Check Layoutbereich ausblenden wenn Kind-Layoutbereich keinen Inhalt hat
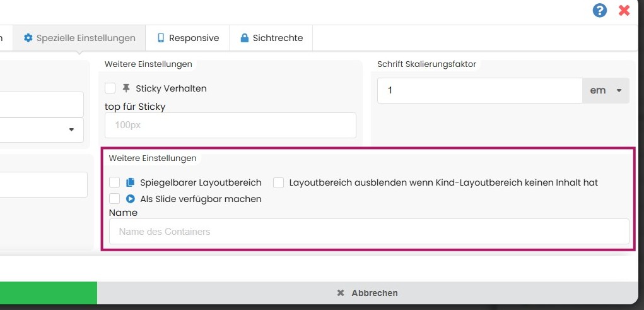Screen dimensions: 644x310 pos(279,182)
